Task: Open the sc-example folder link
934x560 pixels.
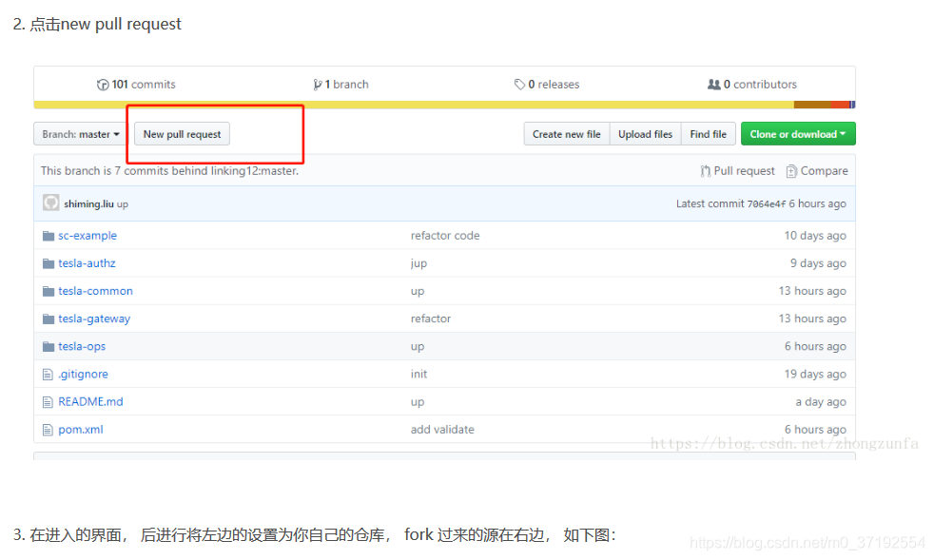Action: coord(88,236)
